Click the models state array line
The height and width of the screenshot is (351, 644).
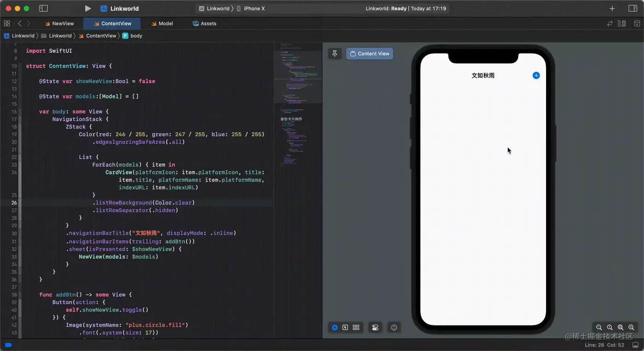pos(89,96)
